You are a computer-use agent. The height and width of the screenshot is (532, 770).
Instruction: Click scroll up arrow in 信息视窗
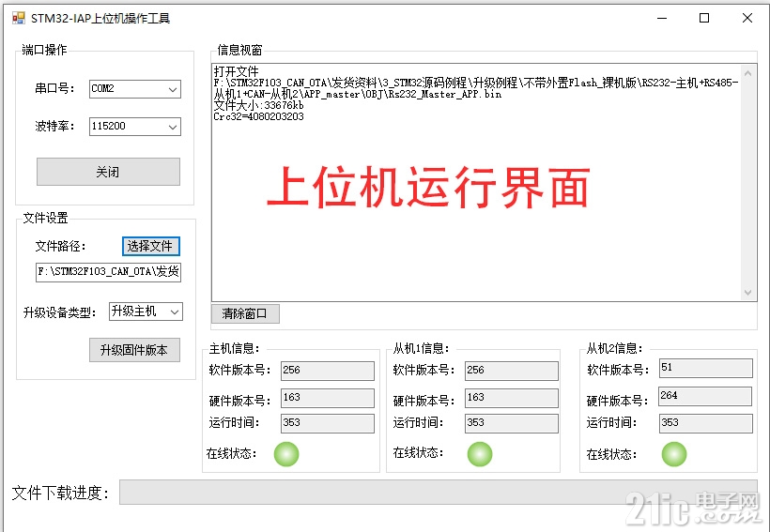point(747,73)
